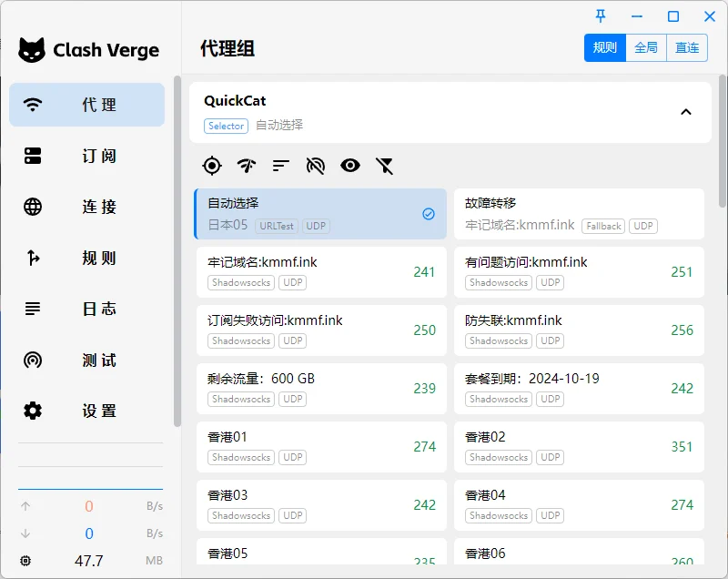The width and height of the screenshot is (728, 579).
Task: Click the download speed indicator showing 0 B/s
Action: [88, 533]
